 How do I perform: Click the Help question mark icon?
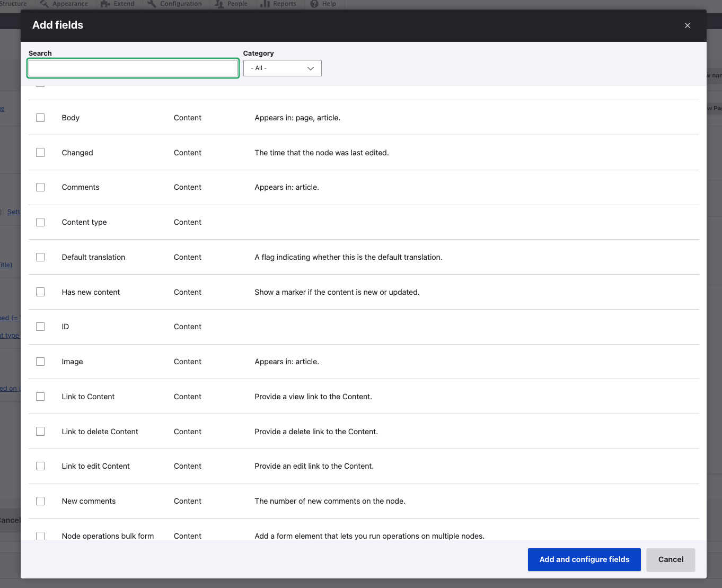314,4
